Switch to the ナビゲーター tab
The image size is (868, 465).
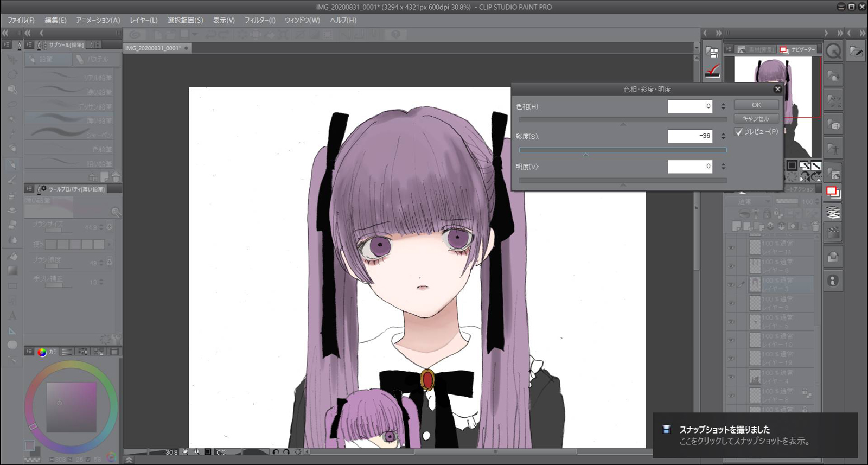tap(797, 49)
